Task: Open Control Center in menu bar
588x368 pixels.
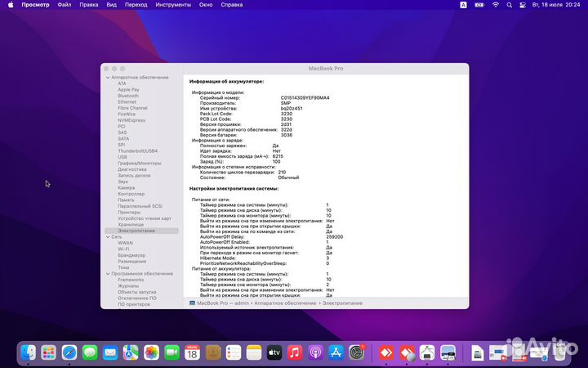Action: pyautogui.click(x=523, y=5)
